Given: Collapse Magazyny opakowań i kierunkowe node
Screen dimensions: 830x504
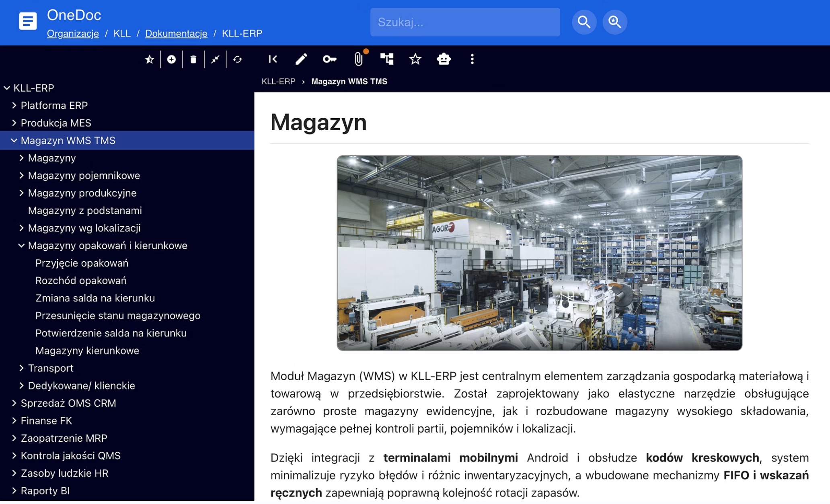Looking at the screenshot, I should pyautogui.click(x=21, y=246).
